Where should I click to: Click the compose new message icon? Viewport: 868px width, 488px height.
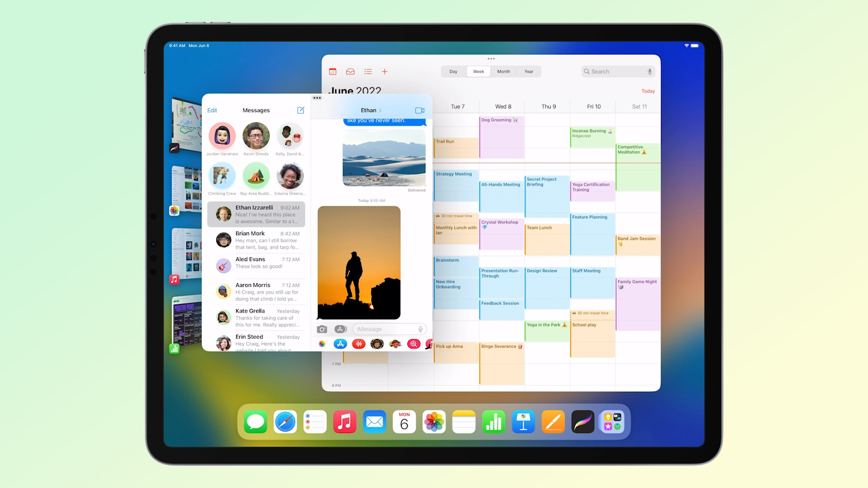300,110
